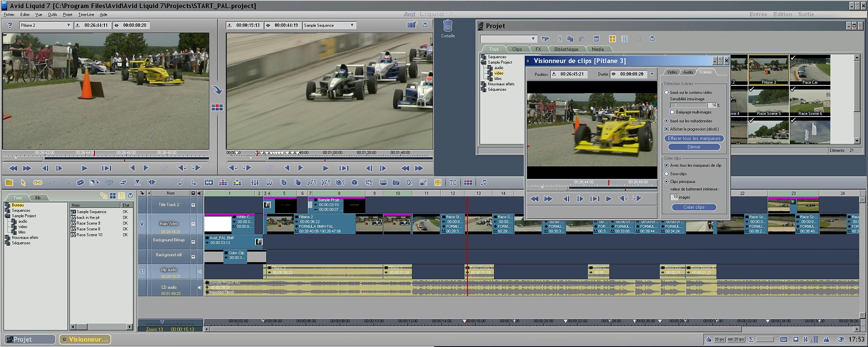Select the video folder in Projet tree
This screenshot has width=868, height=347.
[499, 73]
